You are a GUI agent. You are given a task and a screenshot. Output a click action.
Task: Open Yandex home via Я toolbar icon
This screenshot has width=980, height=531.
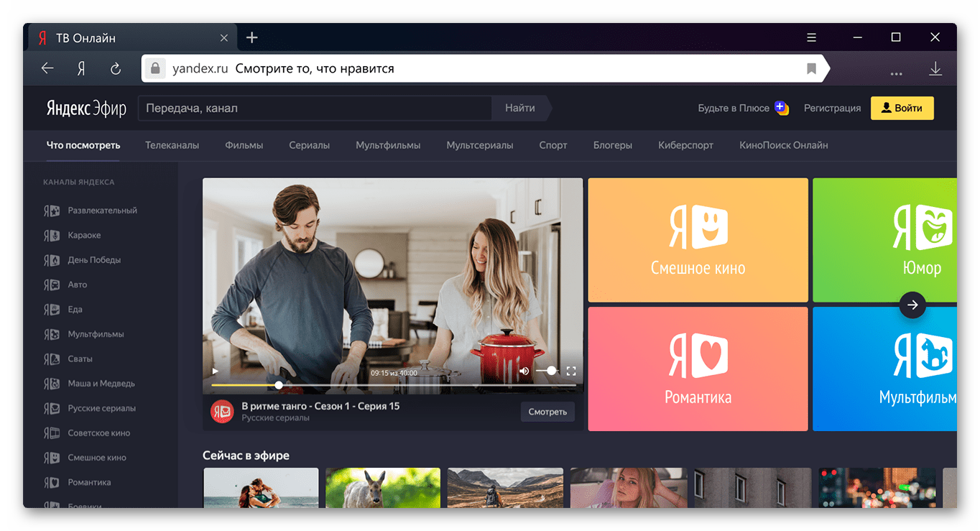[81, 68]
